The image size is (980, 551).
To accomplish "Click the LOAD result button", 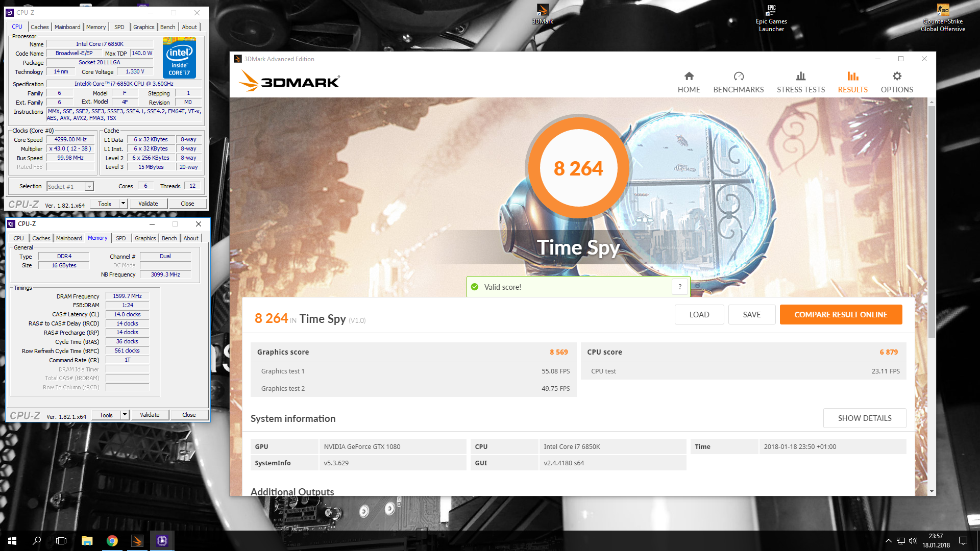I will pos(699,315).
